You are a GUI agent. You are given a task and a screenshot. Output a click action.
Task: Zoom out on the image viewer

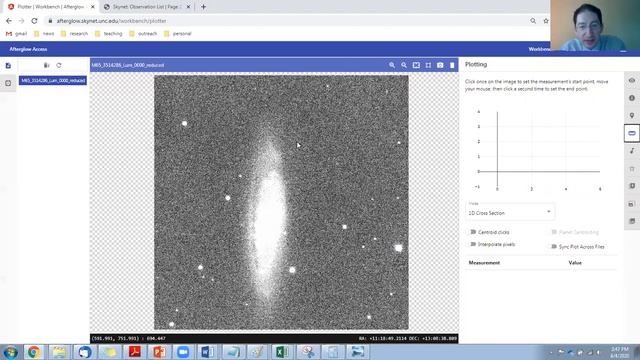coord(404,65)
